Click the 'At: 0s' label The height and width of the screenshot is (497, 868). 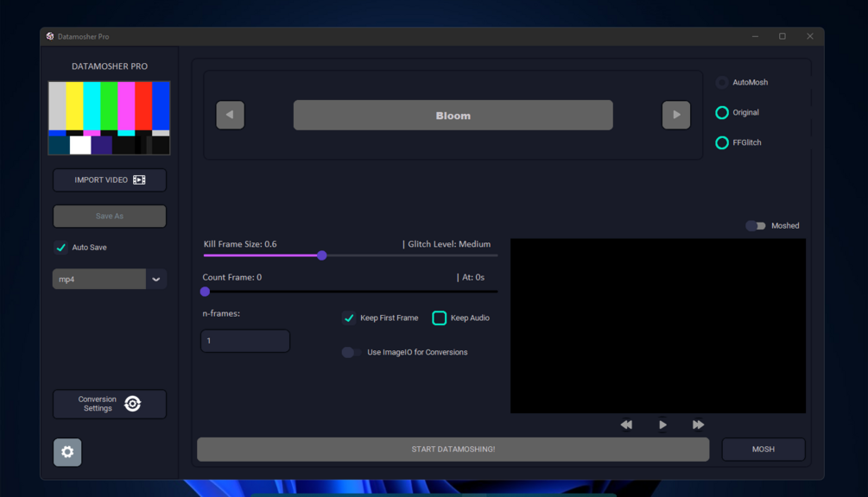[473, 277]
